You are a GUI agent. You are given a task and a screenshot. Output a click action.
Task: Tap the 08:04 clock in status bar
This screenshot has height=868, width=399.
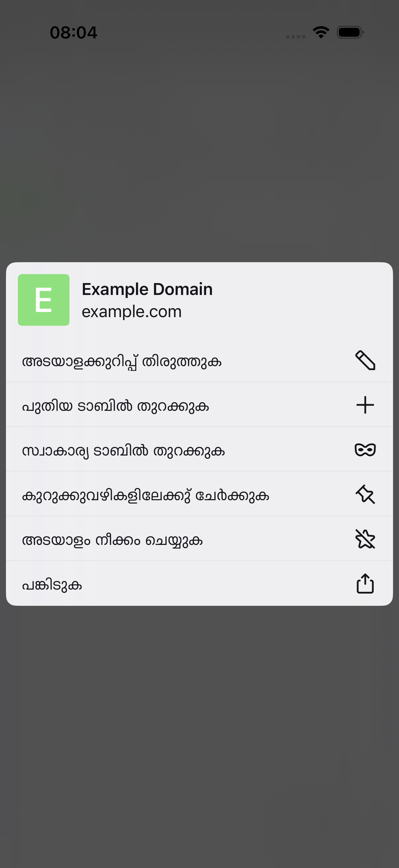[x=73, y=32]
